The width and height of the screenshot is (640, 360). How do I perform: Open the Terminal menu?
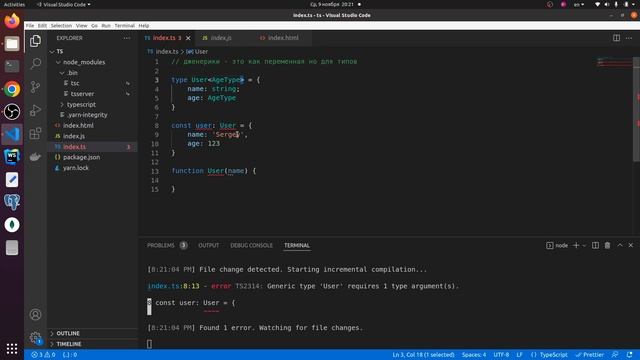(124, 25)
